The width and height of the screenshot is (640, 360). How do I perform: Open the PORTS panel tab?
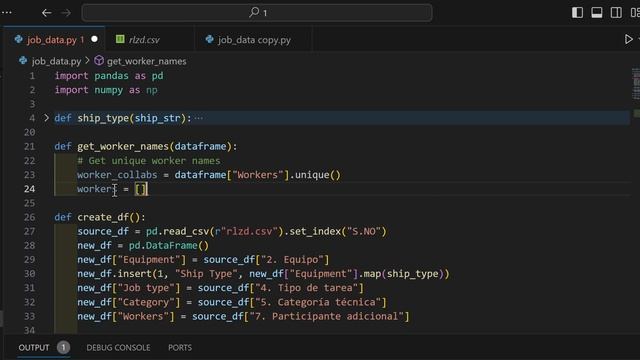point(180,348)
